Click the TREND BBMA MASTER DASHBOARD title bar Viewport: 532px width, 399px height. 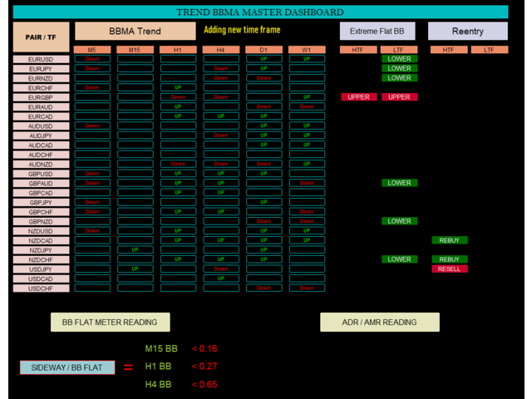pyautogui.click(x=260, y=12)
